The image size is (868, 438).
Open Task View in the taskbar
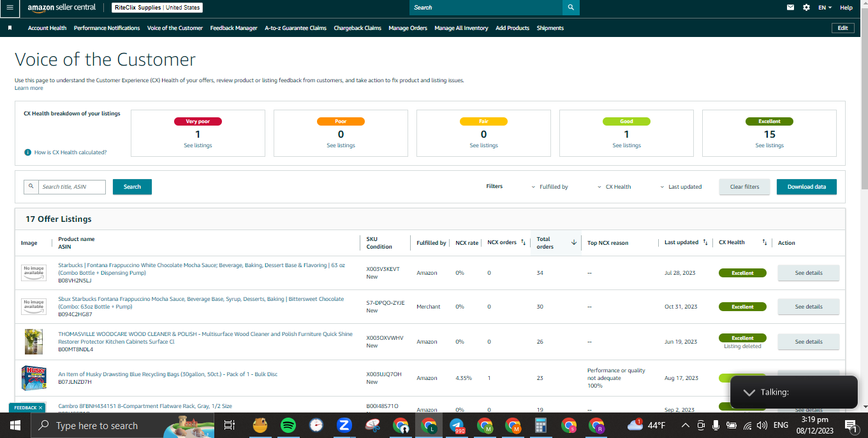[x=230, y=425]
